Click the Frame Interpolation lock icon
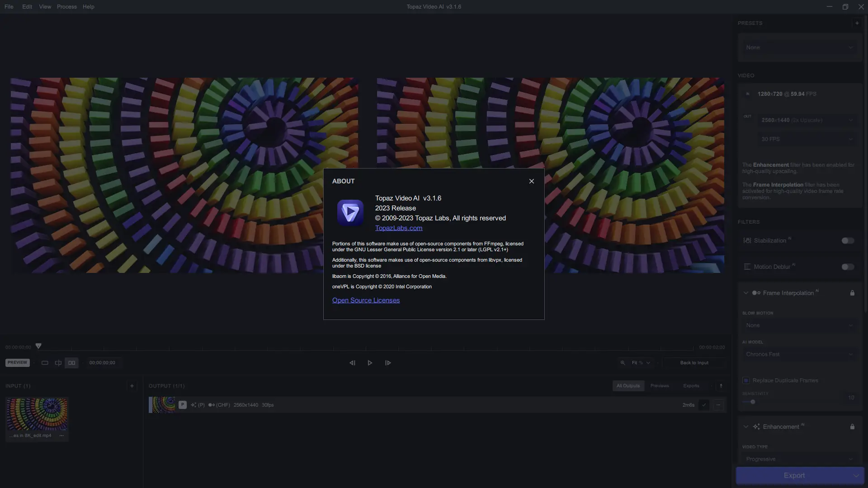Viewport: 868px width, 488px height. 852,293
